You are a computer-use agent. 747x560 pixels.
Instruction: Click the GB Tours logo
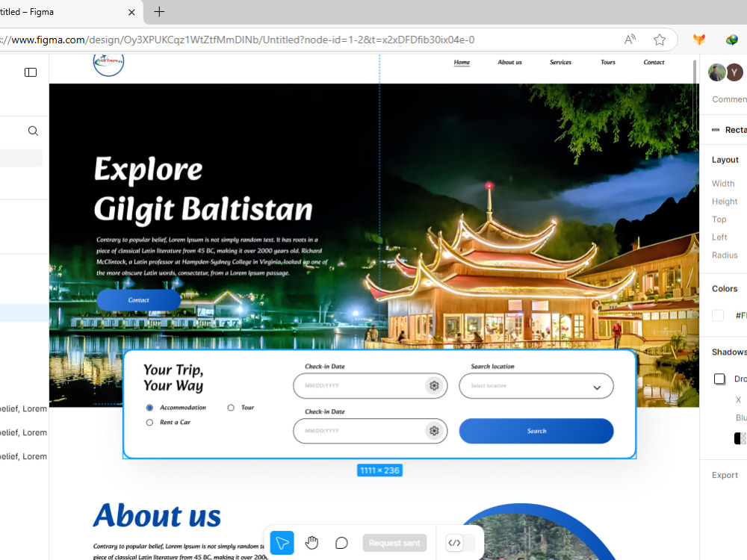[108, 64]
